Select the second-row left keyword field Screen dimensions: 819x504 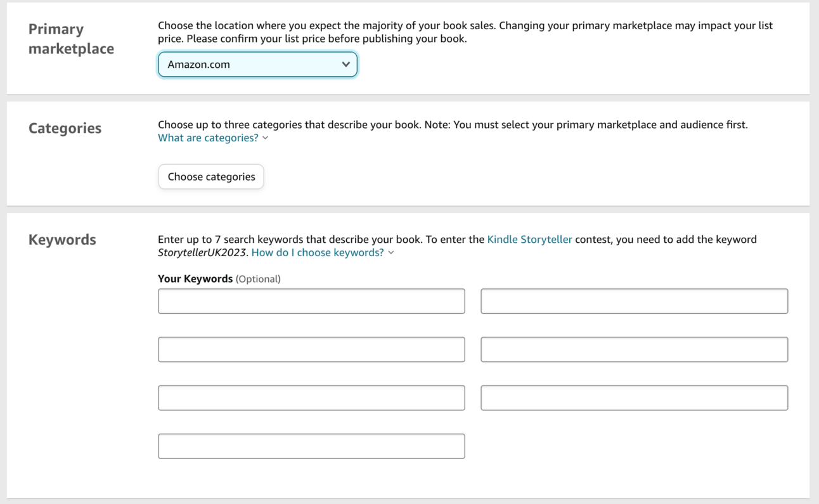click(311, 349)
